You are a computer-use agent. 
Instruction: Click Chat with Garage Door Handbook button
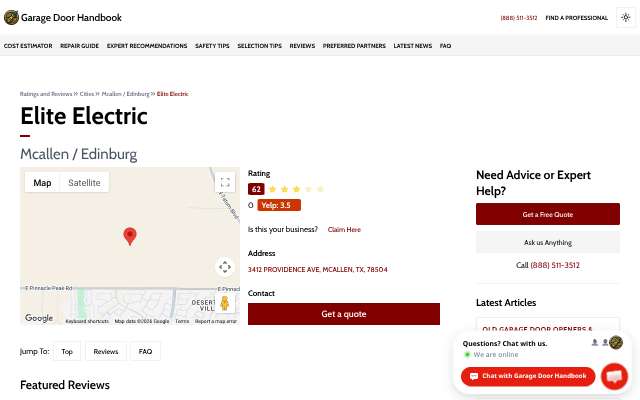point(528,376)
